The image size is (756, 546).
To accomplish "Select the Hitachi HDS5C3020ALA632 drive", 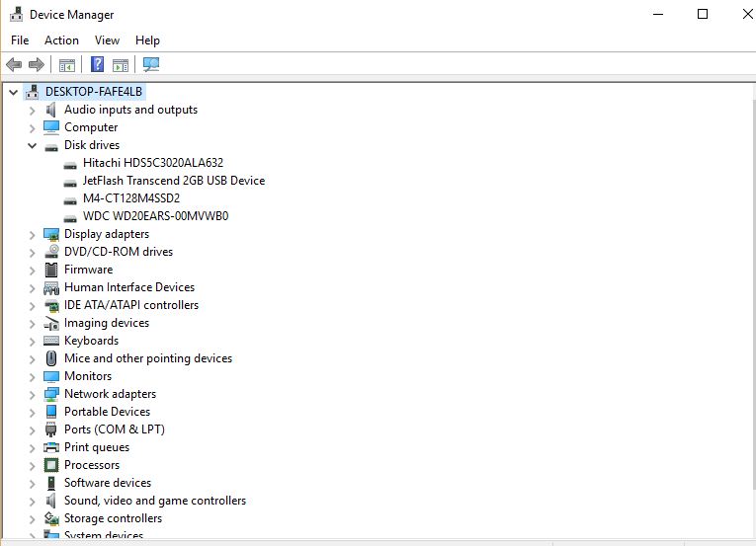I will [x=153, y=163].
